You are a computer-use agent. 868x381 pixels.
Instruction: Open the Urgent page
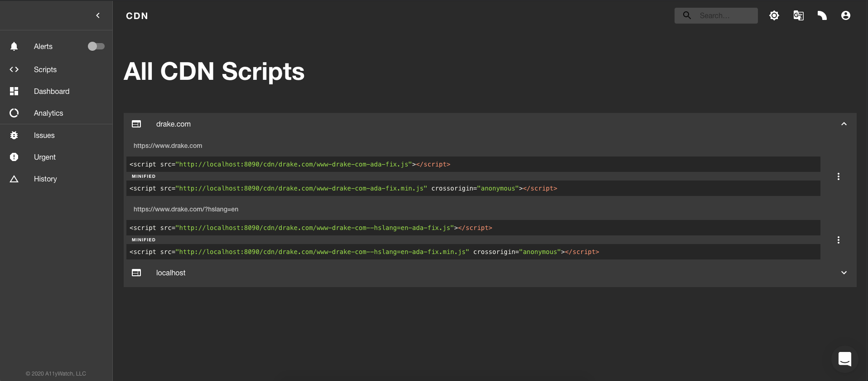point(45,157)
